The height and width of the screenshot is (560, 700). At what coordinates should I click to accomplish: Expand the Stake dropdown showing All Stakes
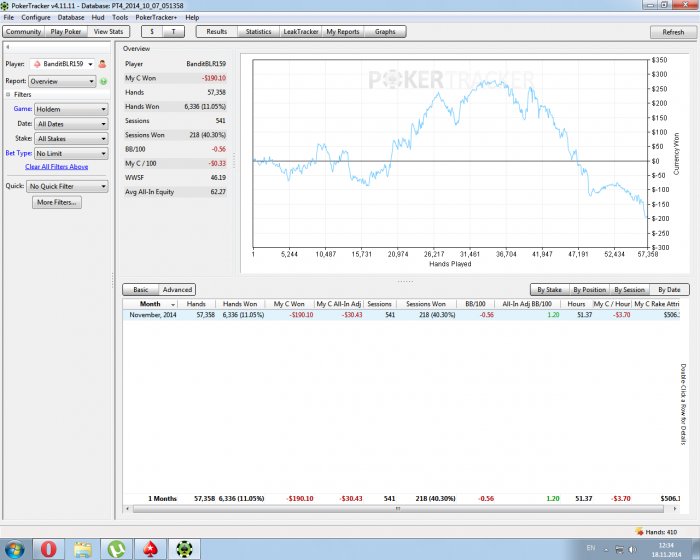pos(71,139)
